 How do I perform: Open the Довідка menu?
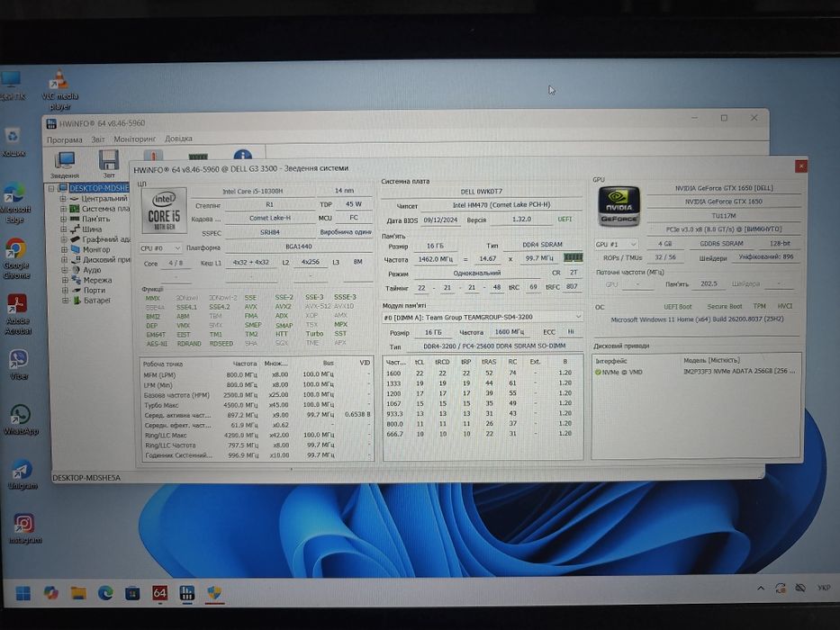[x=178, y=139]
